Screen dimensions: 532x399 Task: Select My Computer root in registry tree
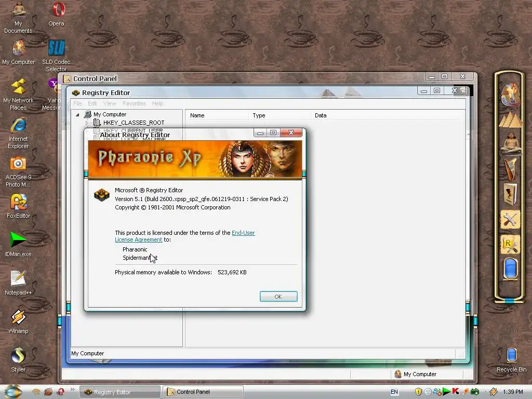[110, 115]
